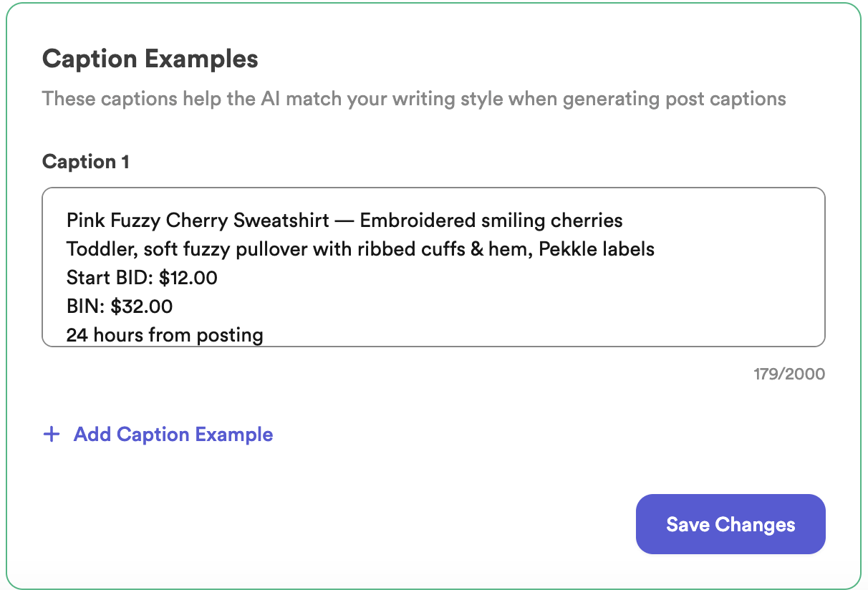Click the "24 hours from posting" line

click(164, 334)
